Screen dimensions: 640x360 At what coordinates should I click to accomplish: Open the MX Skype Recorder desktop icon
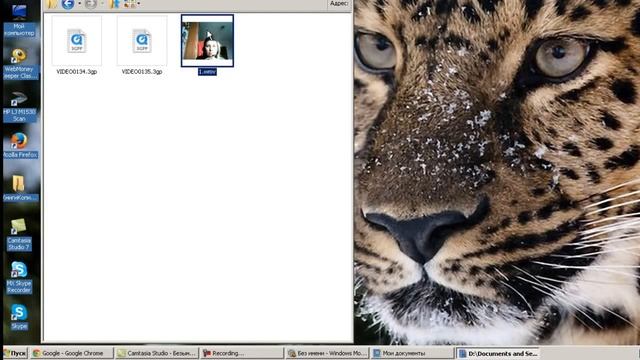[19, 277]
